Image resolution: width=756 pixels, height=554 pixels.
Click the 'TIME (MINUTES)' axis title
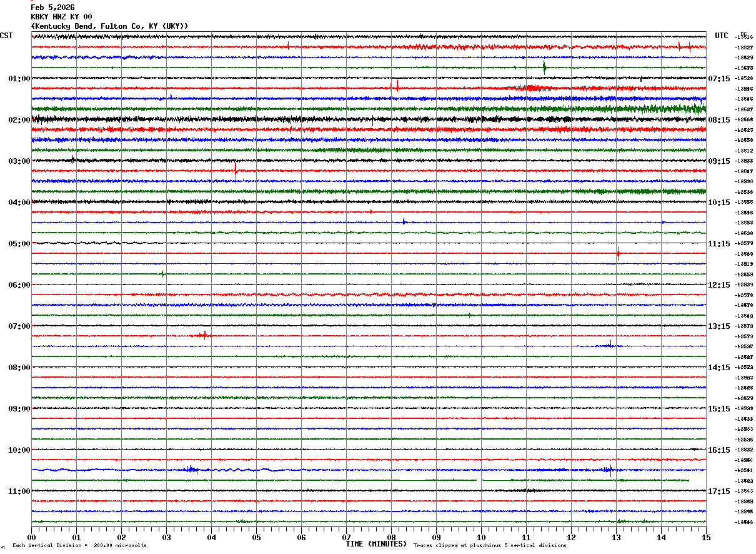pyautogui.click(x=376, y=544)
